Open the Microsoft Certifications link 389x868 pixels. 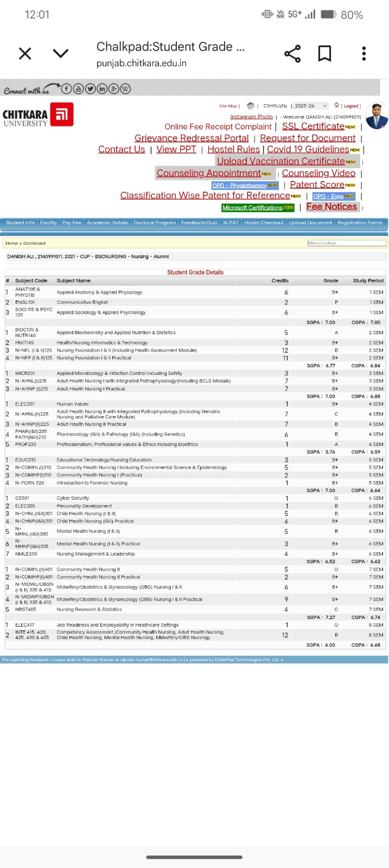click(x=252, y=208)
